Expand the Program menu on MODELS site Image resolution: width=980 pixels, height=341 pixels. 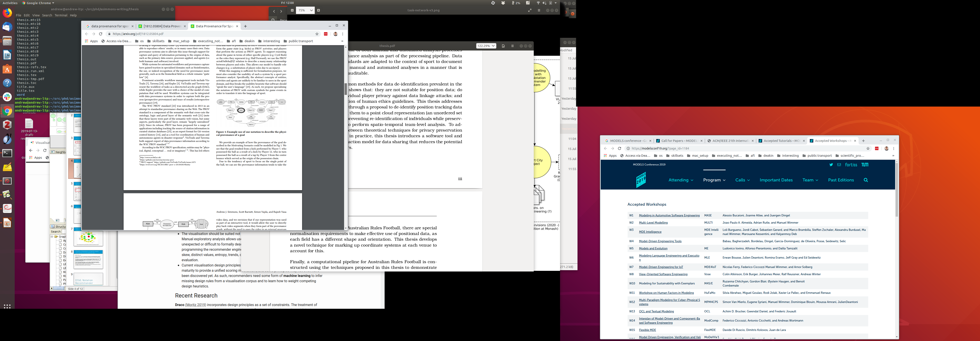click(x=714, y=180)
